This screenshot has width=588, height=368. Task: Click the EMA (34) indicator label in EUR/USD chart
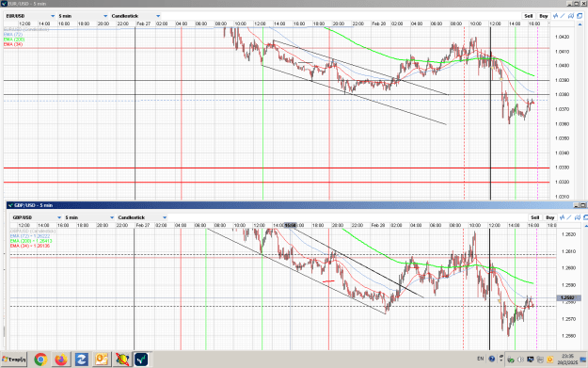[13, 44]
